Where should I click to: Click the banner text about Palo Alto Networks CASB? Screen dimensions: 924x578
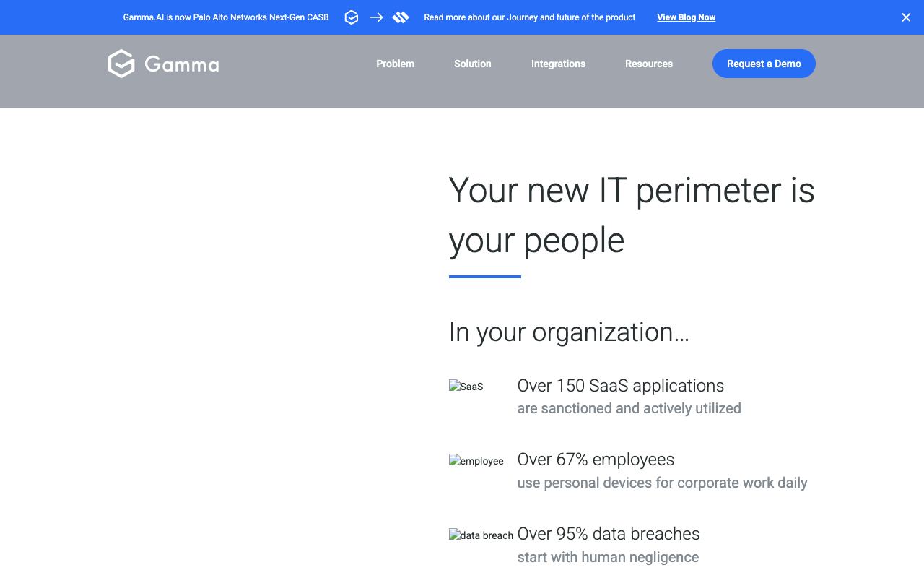pyautogui.click(x=226, y=17)
